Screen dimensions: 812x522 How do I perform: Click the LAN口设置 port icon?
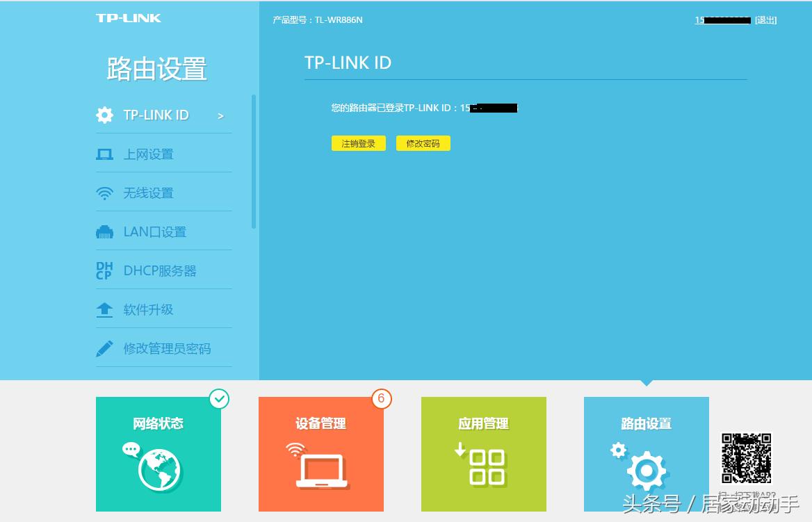click(x=104, y=231)
